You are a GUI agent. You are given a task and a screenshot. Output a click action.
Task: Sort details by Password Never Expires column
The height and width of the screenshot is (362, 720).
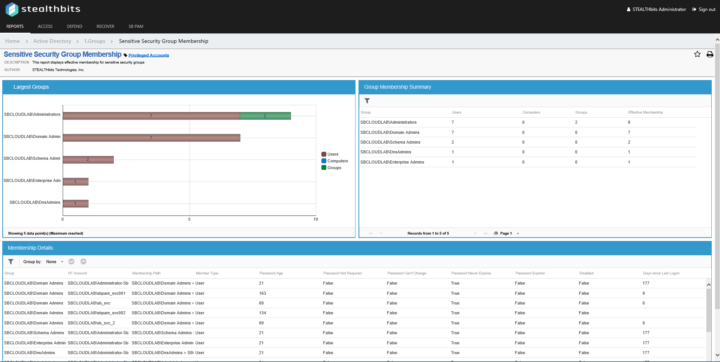[471, 273]
